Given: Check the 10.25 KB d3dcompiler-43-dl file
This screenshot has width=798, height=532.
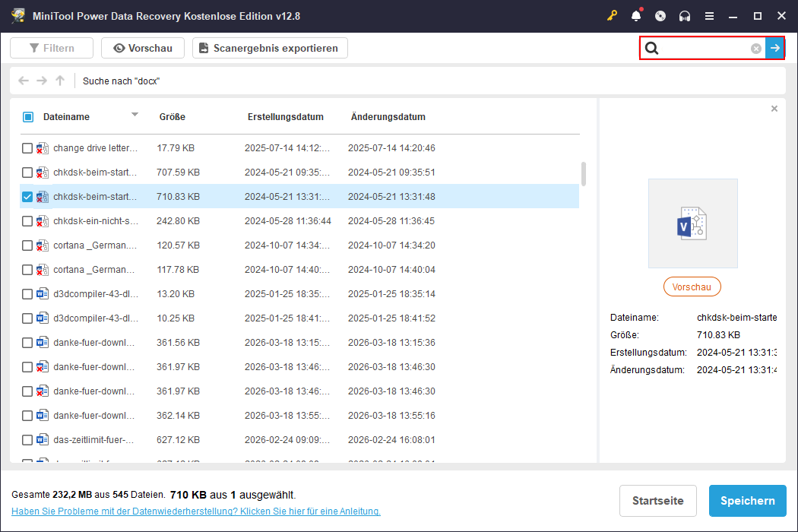Looking at the screenshot, I should coord(27,318).
